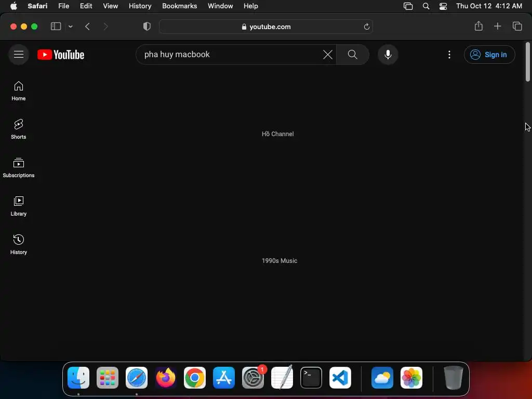Open Safari share button

point(478,26)
